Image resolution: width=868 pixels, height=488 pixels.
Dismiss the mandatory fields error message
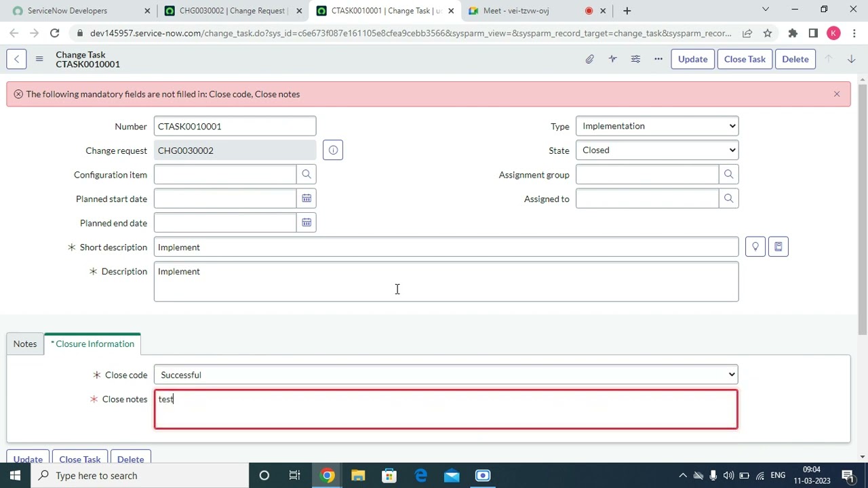pyautogui.click(x=837, y=94)
